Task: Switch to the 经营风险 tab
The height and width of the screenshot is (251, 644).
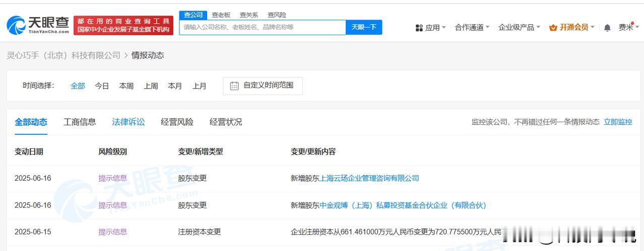Action: click(177, 122)
